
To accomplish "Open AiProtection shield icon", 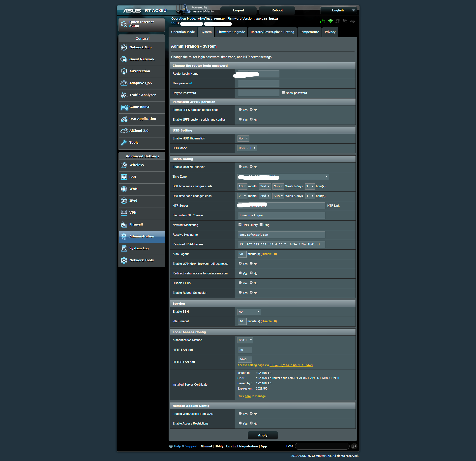I will pyautogui.click(x=124, y=71).
